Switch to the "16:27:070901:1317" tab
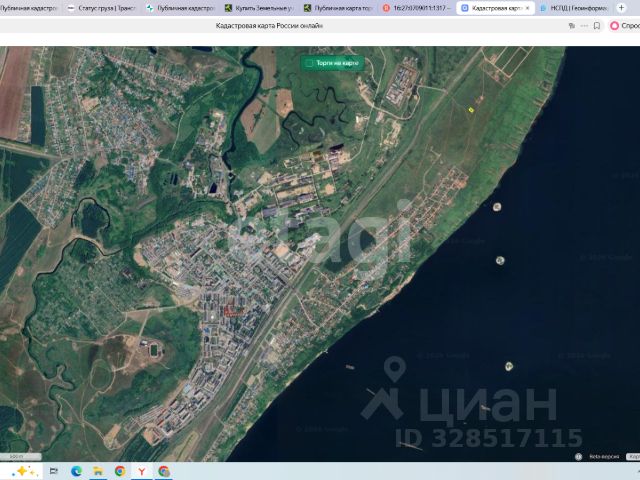Screen dimensions: 640x480 pyautogui.click(x=417, y=8)
